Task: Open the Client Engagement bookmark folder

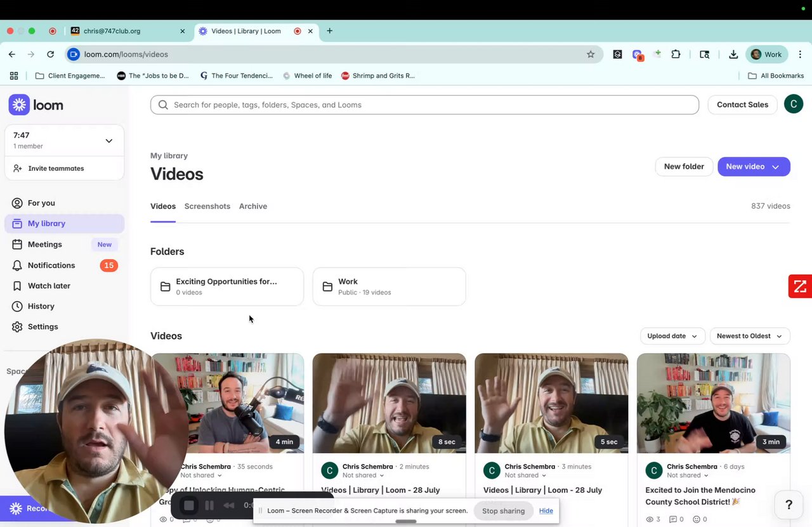Action: pyautogui.click(x=70, y=76)
